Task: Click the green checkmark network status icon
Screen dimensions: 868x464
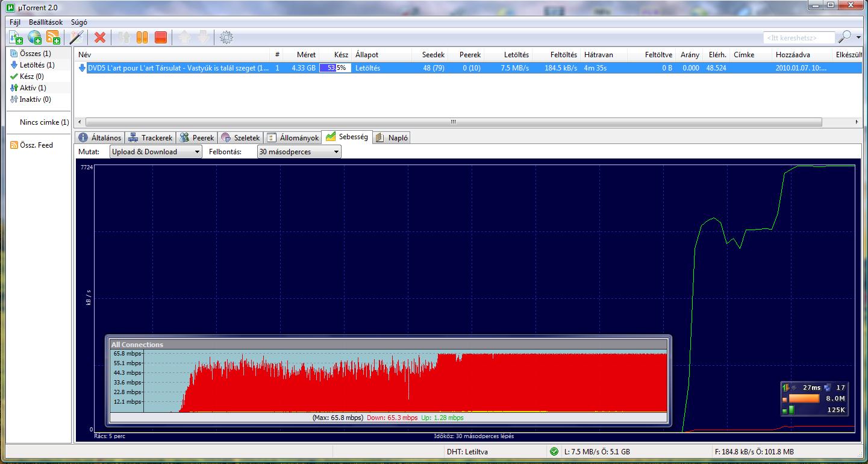Action: [x=554, y=451]
